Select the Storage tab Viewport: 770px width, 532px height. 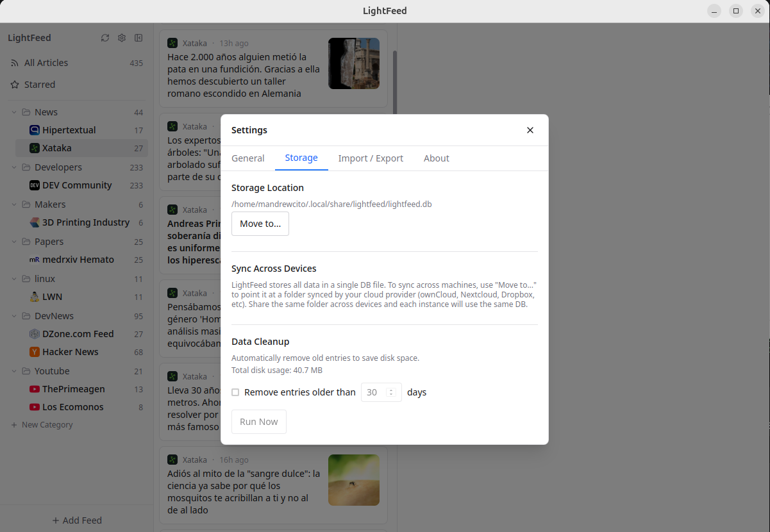pos(301,158)
